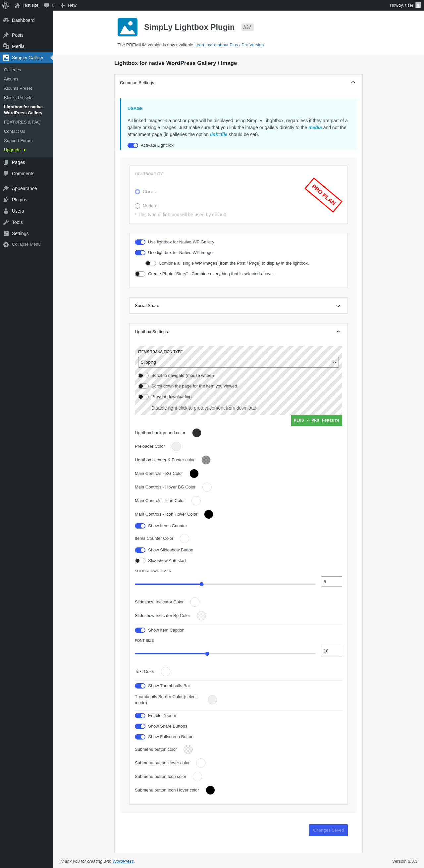Open Learn more about Plus / Pro Version link

(x=229, y=45)
